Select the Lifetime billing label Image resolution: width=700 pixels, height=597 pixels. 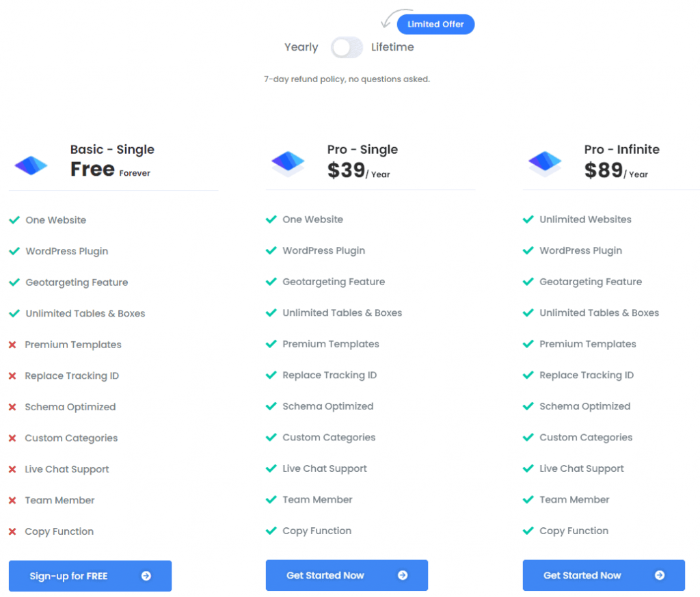click(x=392, y=47)
